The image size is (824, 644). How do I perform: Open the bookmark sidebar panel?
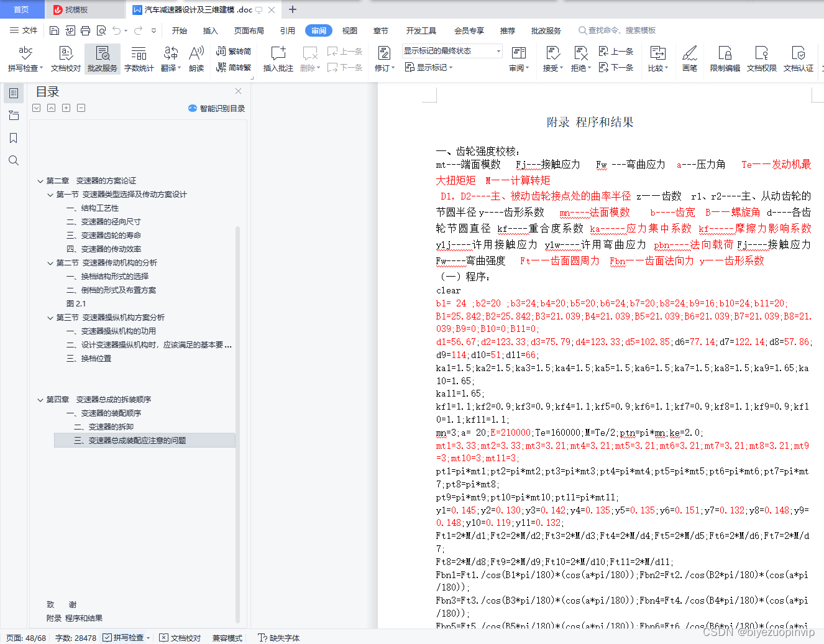pyautogui.click(x=13, y=138)
